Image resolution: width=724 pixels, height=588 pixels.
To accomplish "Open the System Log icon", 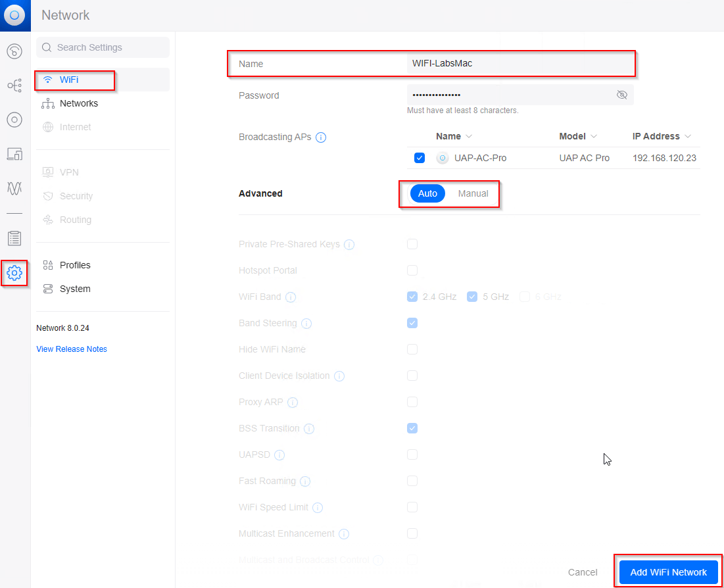I will (14, 238).
